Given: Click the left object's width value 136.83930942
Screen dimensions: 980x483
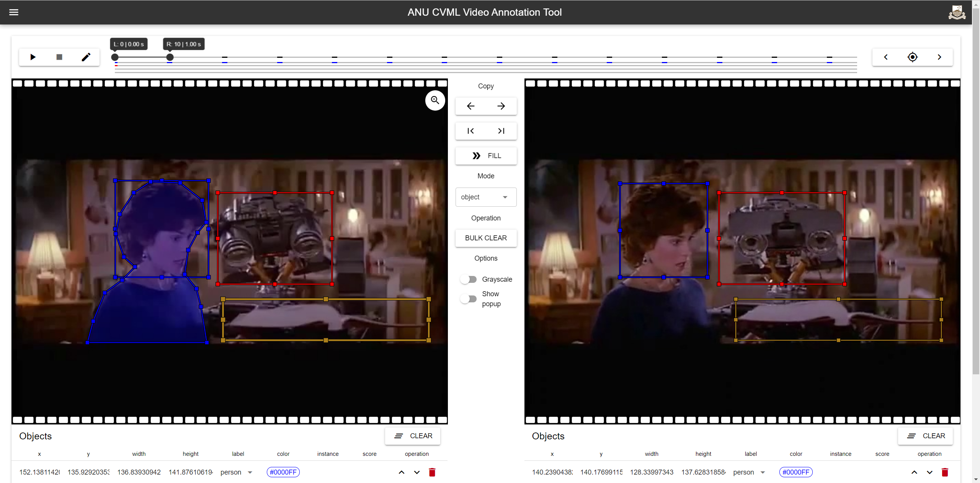Looking at the screenshot, I should [x=139, y=472].
